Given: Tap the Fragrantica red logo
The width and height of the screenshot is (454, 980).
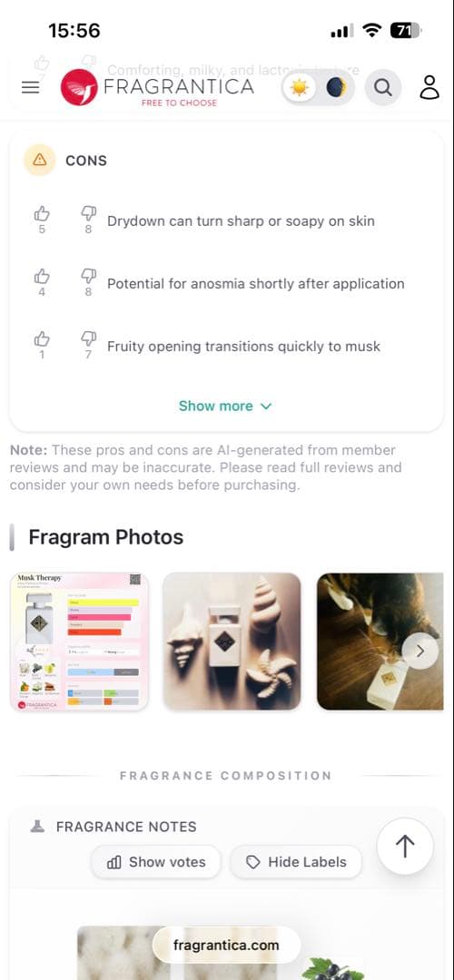Looking at the screenshot, I should click(x=79, y=87).
